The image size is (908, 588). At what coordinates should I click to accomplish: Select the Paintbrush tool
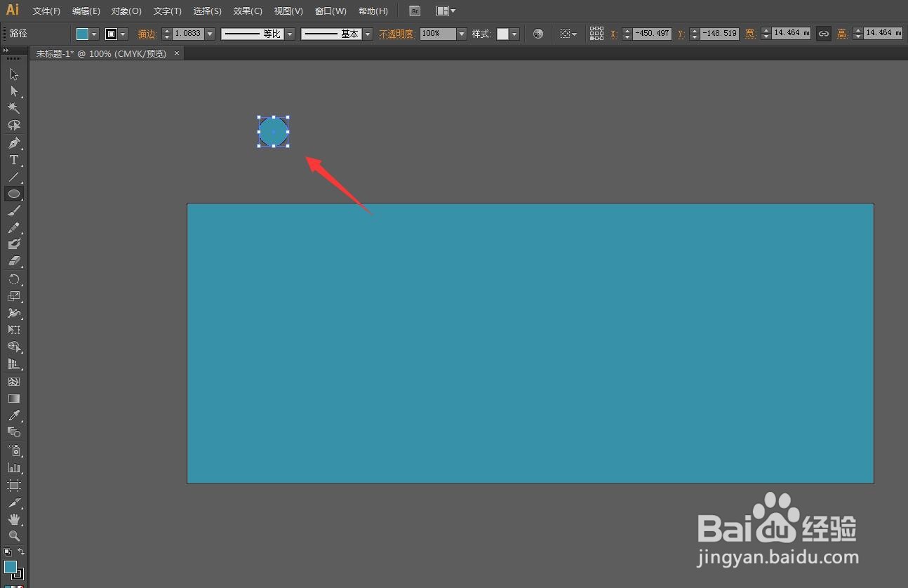click(14, 211)
